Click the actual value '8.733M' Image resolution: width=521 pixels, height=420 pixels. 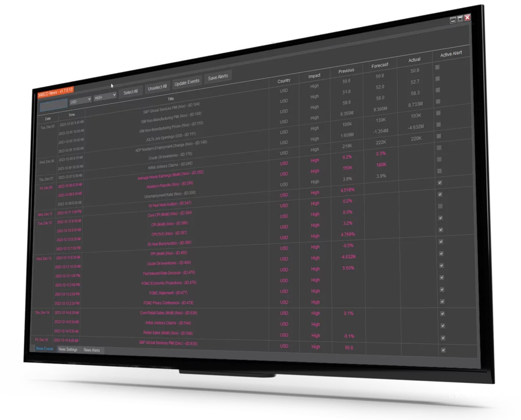click(415, 105)
